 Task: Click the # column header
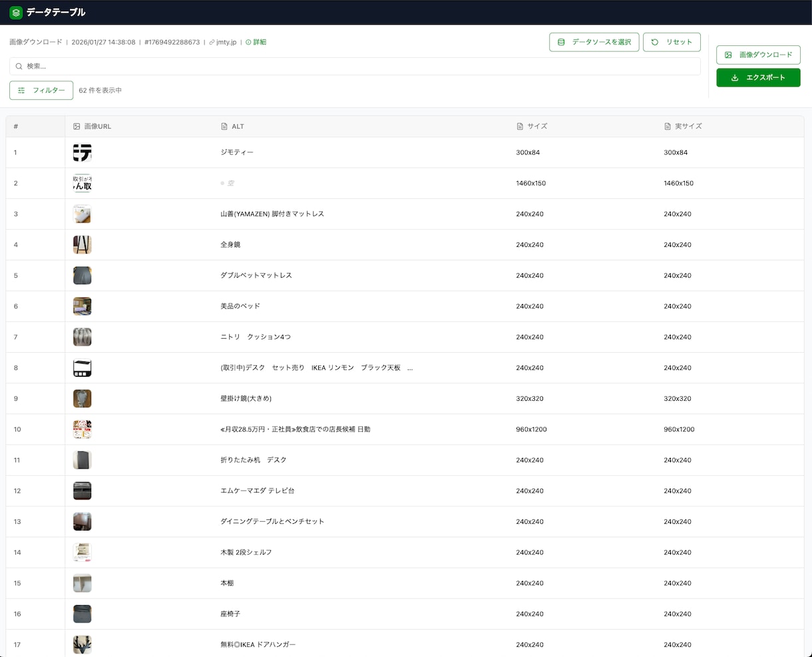(16, 126)
